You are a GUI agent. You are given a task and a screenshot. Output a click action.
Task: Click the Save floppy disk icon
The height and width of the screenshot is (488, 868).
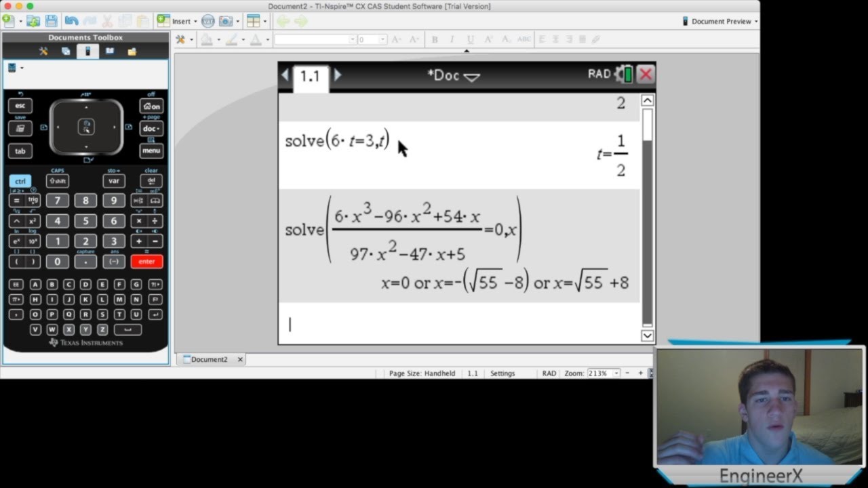pos(51,21)
